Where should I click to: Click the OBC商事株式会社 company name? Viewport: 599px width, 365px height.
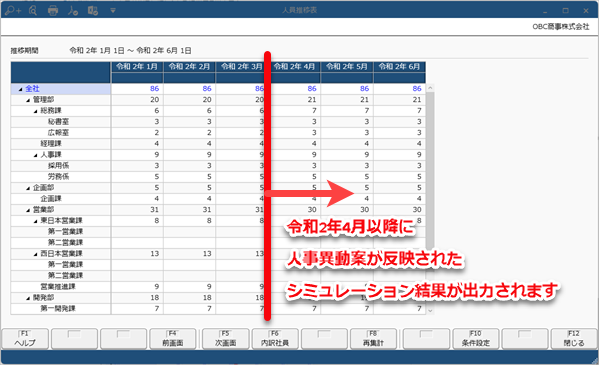(x=561, y=27)
